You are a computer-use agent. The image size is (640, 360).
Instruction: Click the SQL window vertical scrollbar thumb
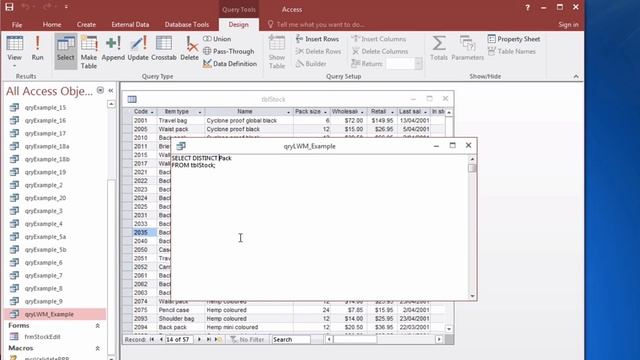point(472,168)
